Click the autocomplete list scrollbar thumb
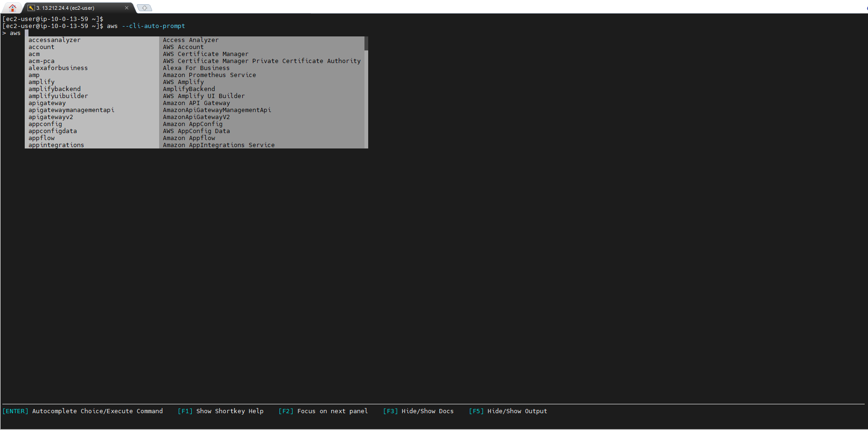This screenshot has height=430, width=868. 366,43
